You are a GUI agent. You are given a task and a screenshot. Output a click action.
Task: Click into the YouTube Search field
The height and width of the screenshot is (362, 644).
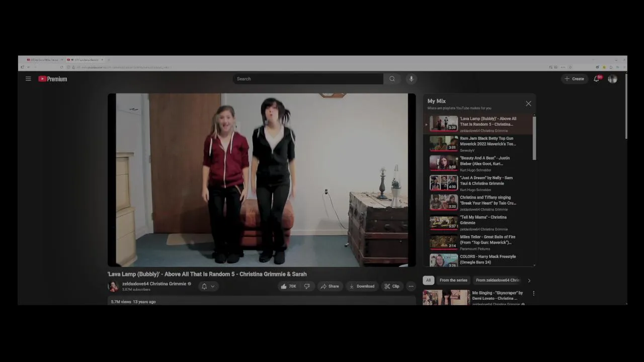(308, 79)
